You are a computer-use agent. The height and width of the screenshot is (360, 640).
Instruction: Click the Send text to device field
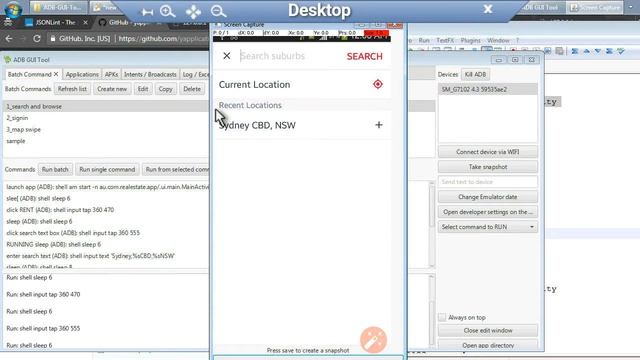pyautogui.click(x=488, y=182)
